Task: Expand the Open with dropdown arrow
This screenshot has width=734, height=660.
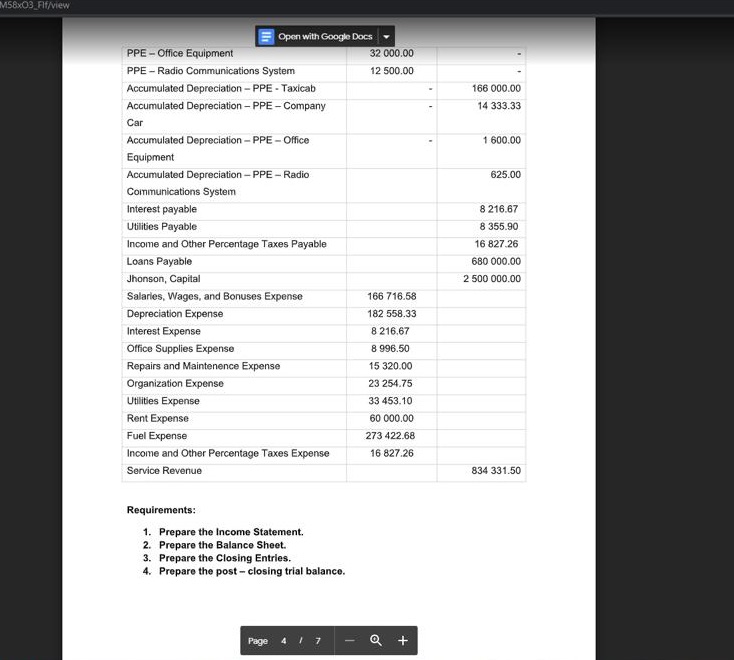Action: [x=386, y=37]
